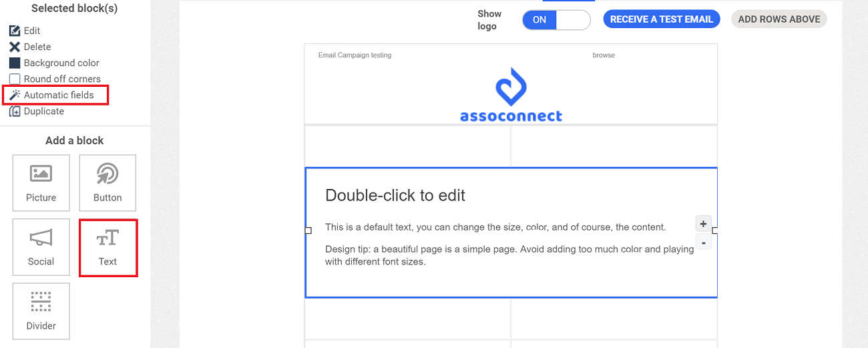Add a Button block
Image resolution: width=868 pixels, height=348 pixels.
click(107, 183)
